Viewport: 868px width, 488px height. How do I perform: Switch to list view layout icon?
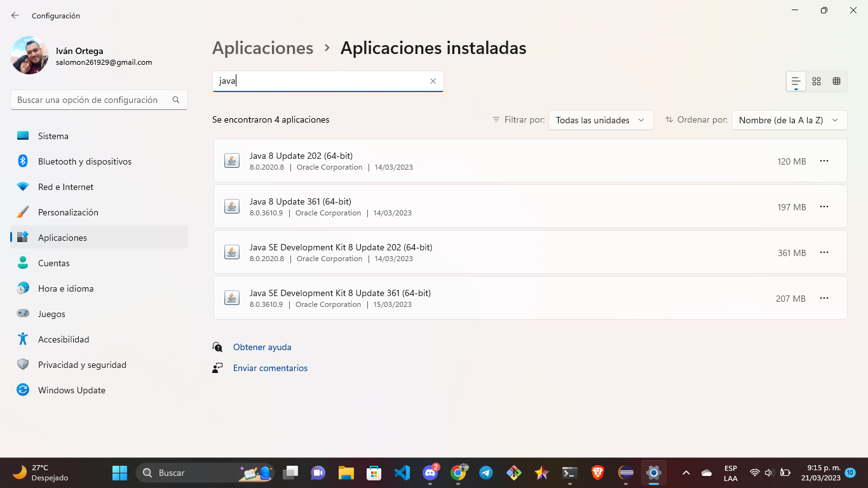[796, 81]
